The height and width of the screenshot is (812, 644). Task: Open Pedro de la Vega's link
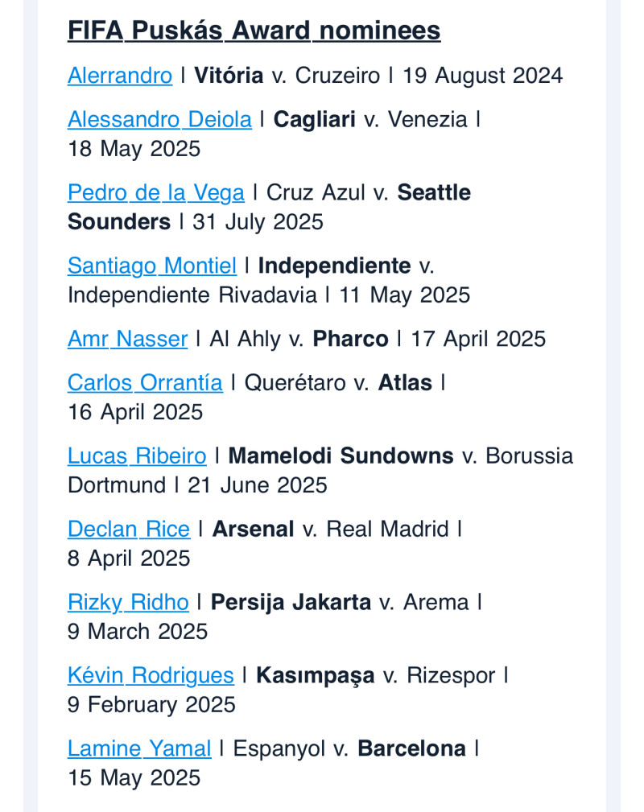[155, 193]
